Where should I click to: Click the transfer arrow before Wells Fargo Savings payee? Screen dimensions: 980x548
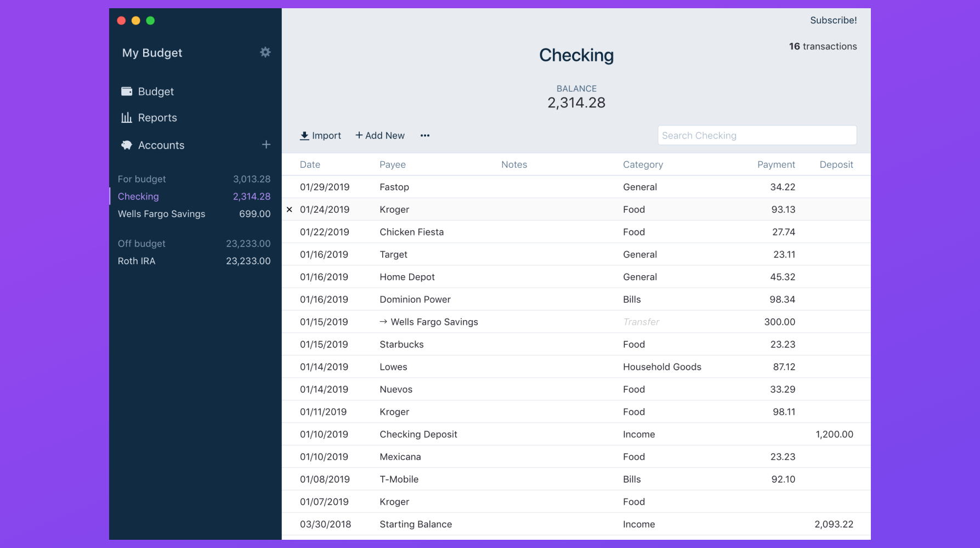383,322
